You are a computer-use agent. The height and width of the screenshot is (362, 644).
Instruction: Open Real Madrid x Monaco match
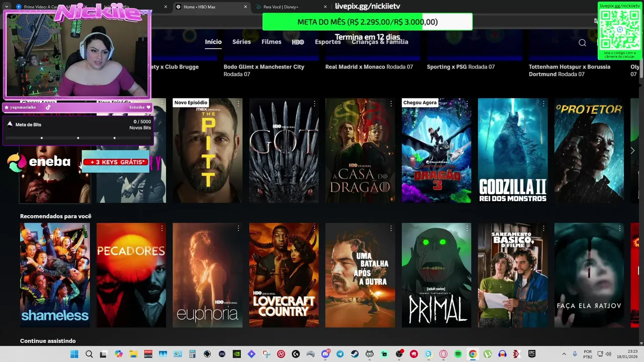pyautogui.click(x=369, y=66)
